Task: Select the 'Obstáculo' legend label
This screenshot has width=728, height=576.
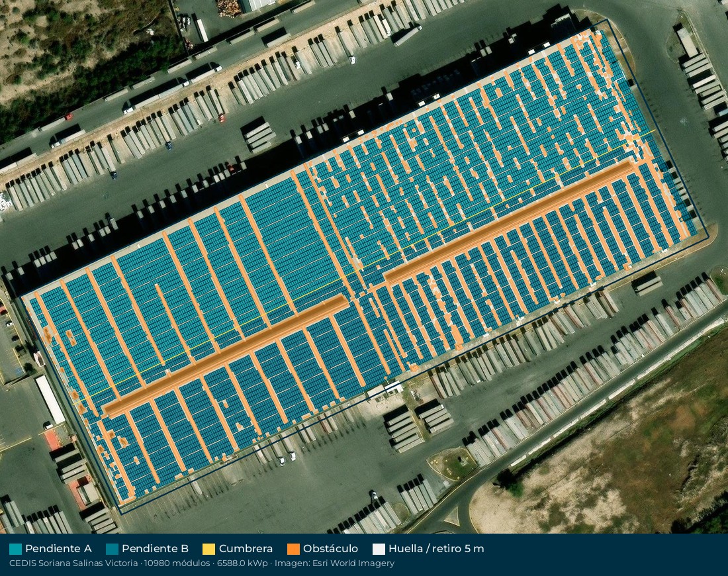Action: click(330, 549)
